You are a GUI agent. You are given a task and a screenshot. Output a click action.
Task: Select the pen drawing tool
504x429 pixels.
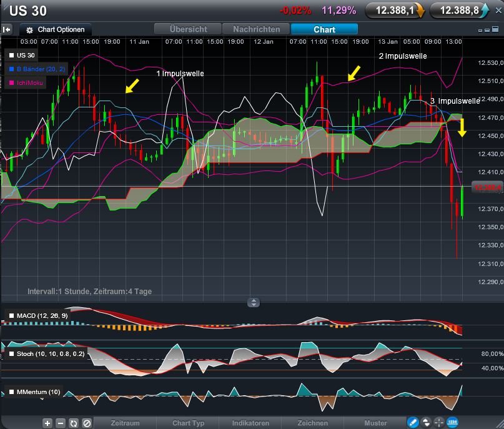click(413, 423)
